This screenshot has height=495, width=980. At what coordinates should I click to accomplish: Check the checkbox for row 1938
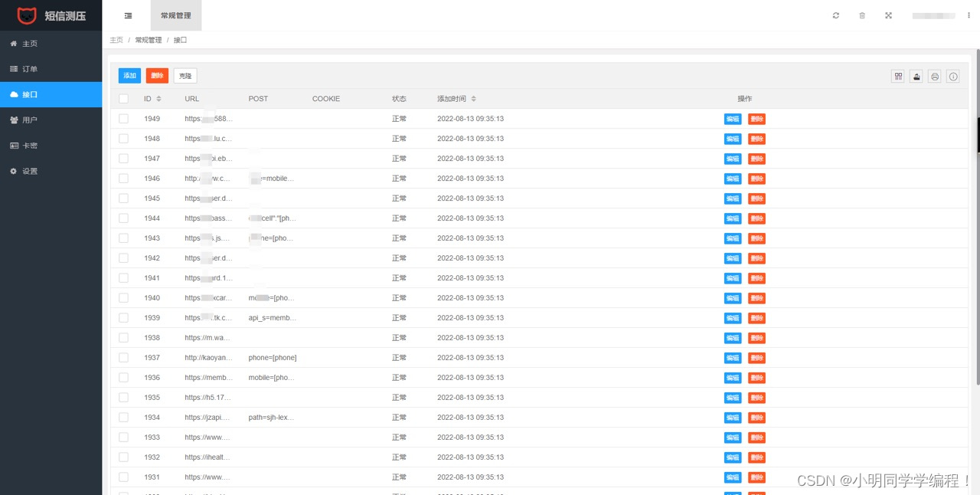point(124,338)
